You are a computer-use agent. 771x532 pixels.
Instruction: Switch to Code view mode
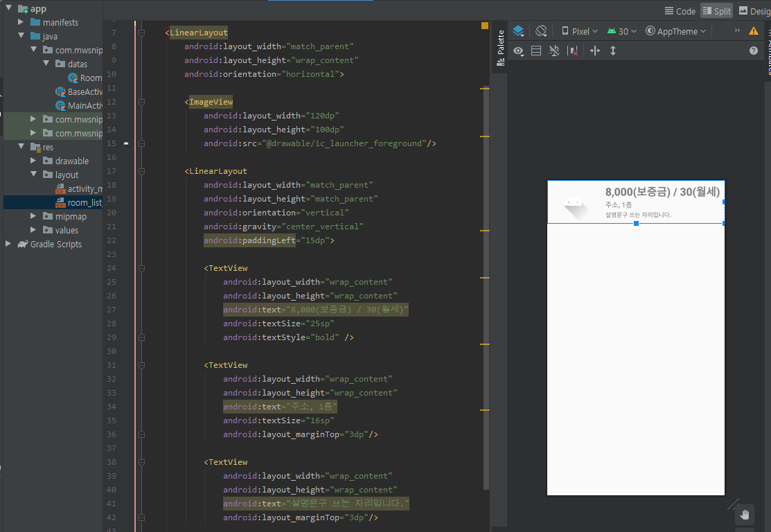click(x=680, y=11)
